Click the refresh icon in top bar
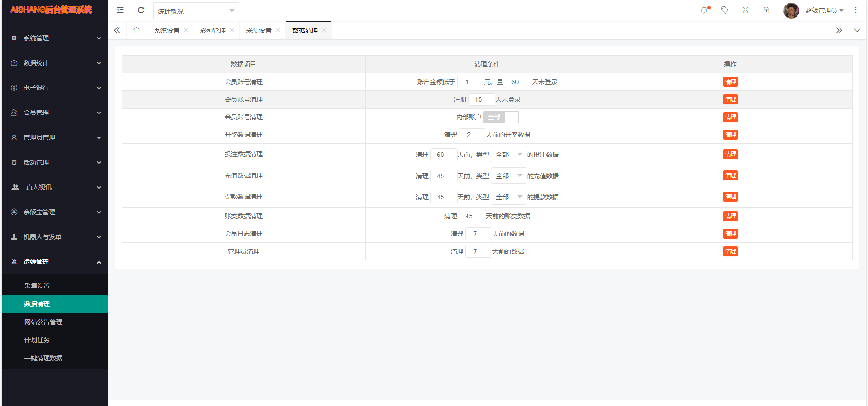This screenshot has height=406, width=868. [x=141, y=10]
